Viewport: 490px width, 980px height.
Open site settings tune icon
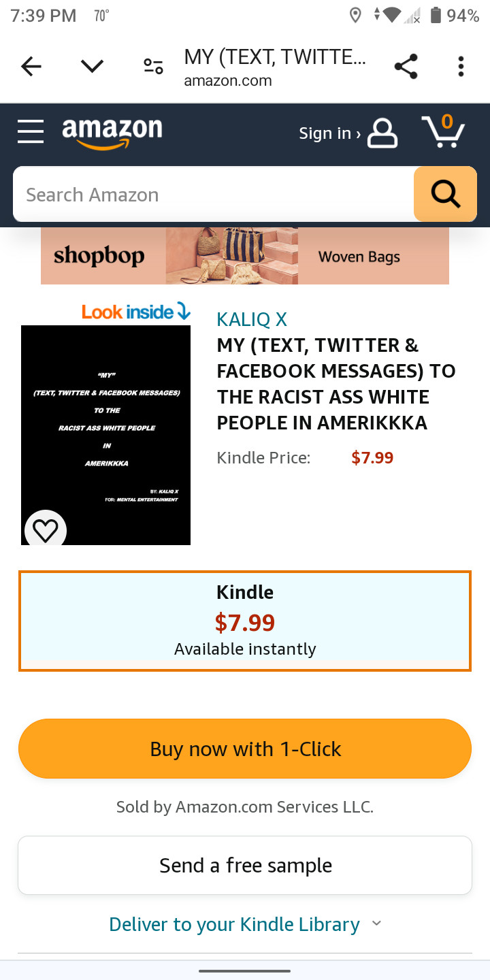click(x=153, y=66)
